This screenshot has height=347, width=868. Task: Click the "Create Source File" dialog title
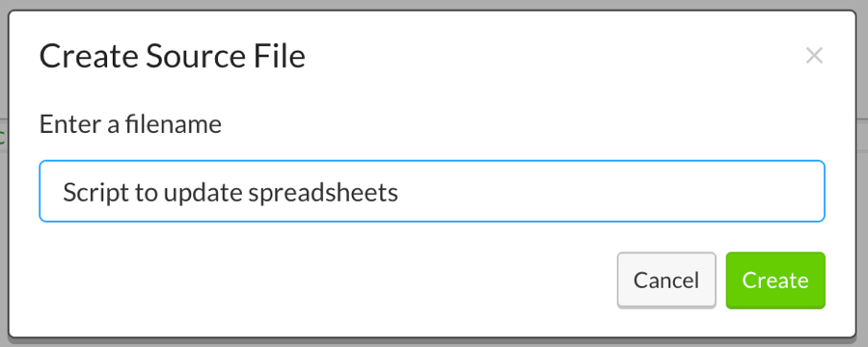(x=173, y=57)
